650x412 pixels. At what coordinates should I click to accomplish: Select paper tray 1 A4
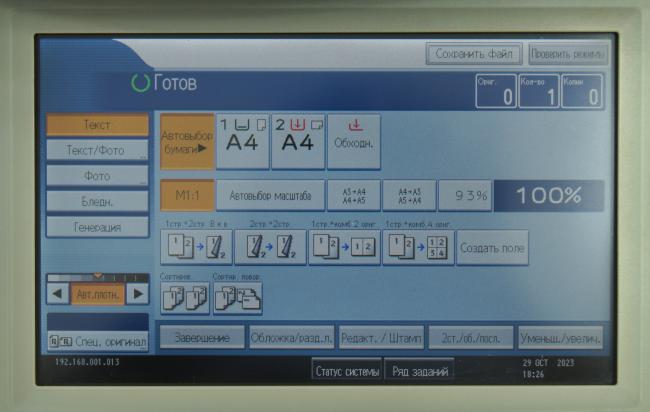[243, 142]
